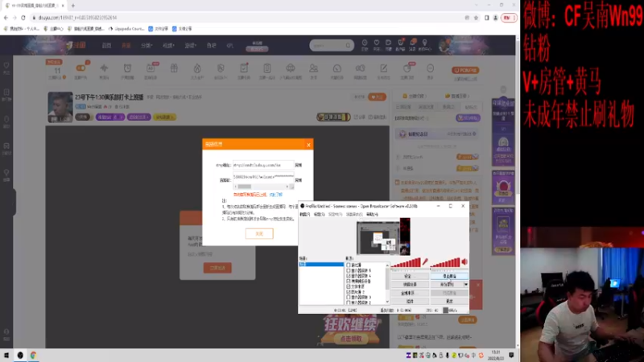Open the second menu in OBS menu bar
The image size is (644, 362).
point(319,214)
